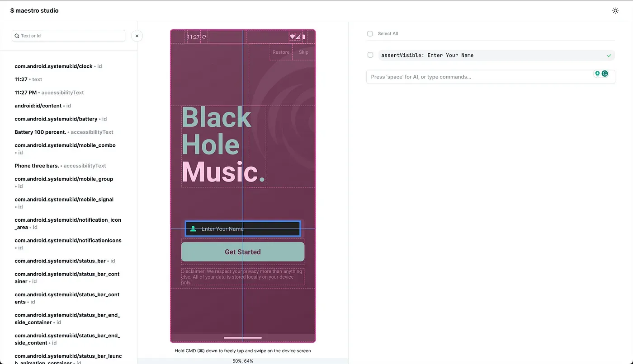
Task: Click the 'Enter Your Name' field on the device
Action: click(243, 229)
